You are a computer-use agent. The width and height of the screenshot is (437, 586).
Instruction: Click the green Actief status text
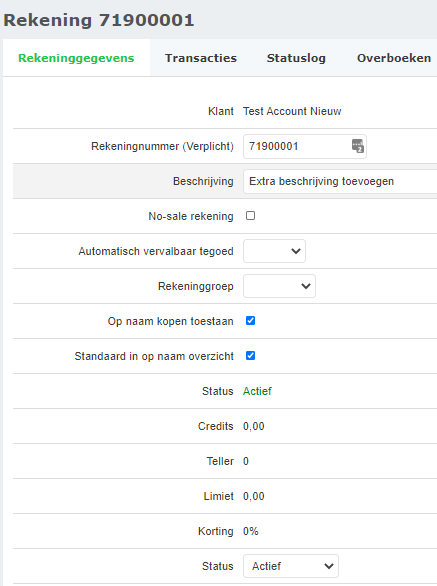coord(257,391)
